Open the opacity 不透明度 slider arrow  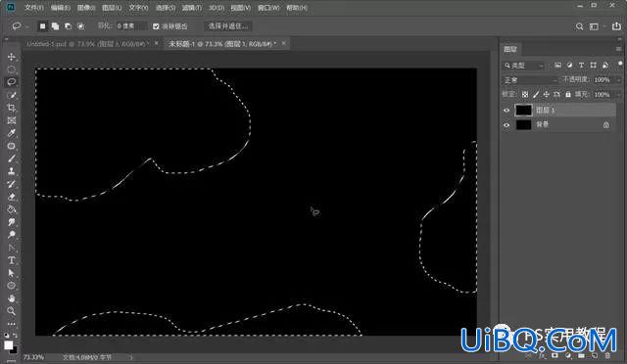coord(618,80)
